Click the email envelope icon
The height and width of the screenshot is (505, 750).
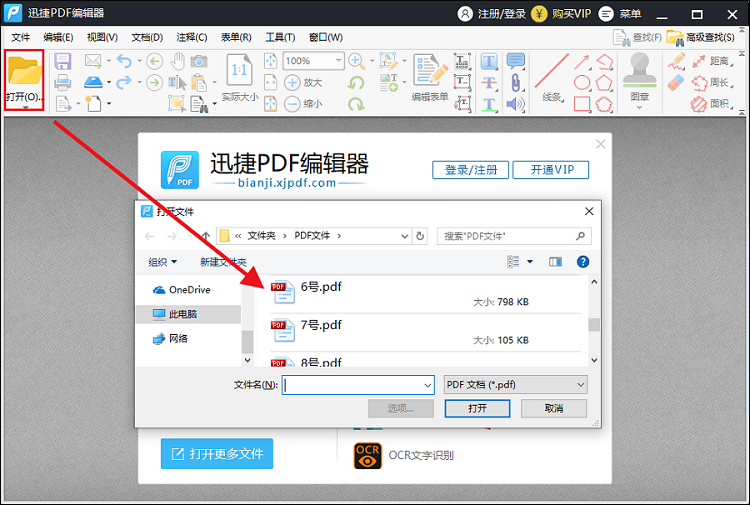tap(93, 61)
